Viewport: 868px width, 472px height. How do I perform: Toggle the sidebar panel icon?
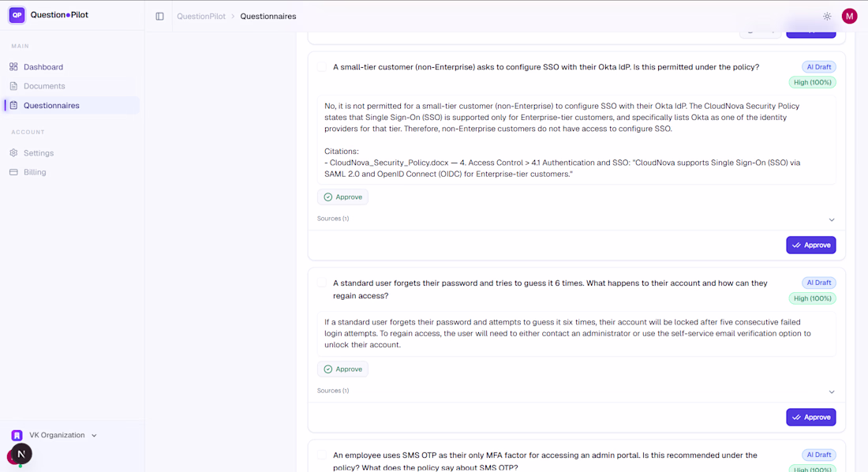[x=159, y=16]
